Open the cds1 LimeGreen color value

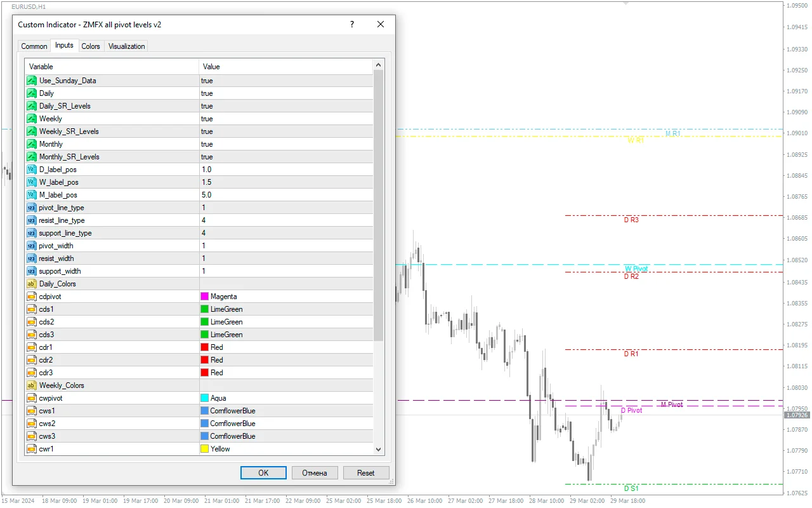(x=226, y=309)
